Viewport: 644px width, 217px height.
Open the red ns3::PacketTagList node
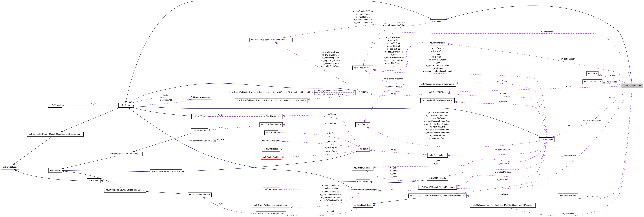point(271,157)
